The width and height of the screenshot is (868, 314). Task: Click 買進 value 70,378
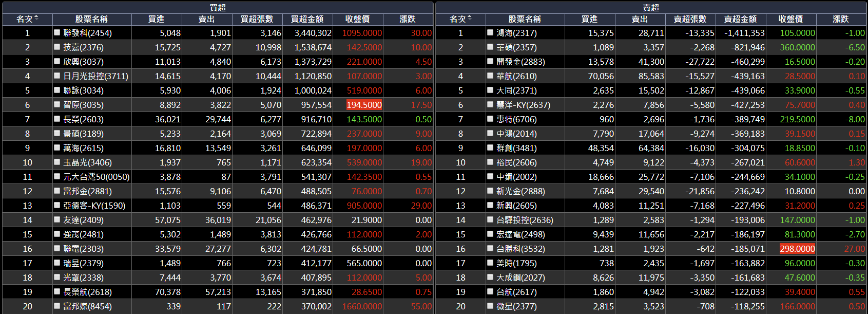point(168,292)
